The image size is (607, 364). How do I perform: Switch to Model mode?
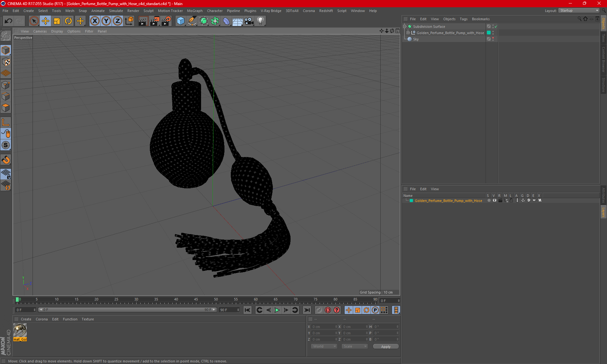tap(6, 50)
